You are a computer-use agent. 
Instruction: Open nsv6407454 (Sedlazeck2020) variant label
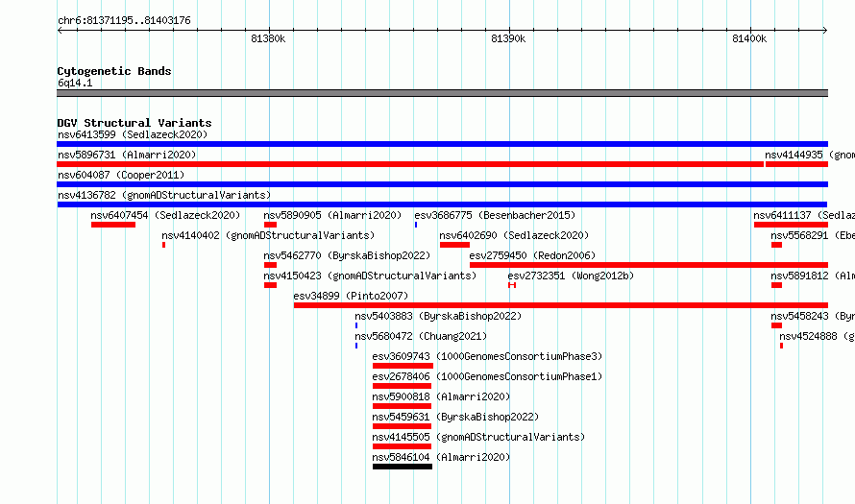166,215
